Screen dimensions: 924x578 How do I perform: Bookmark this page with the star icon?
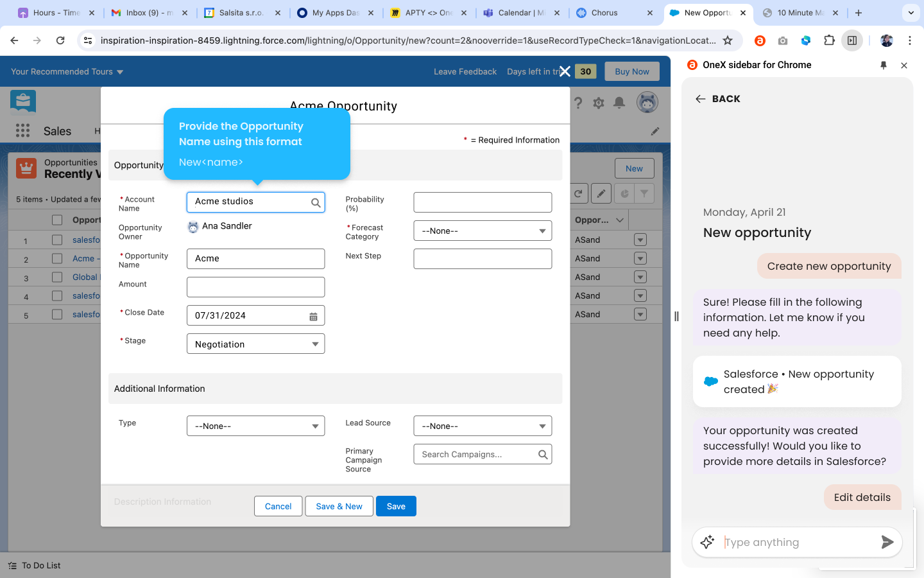pyautogui.click(x=728, y=40)
